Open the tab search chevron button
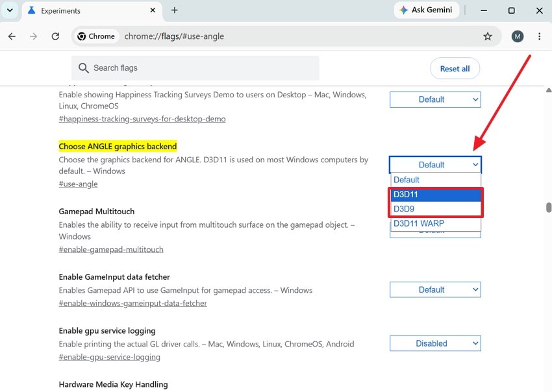The image size is (552, 392). click(x=10, y=10)
